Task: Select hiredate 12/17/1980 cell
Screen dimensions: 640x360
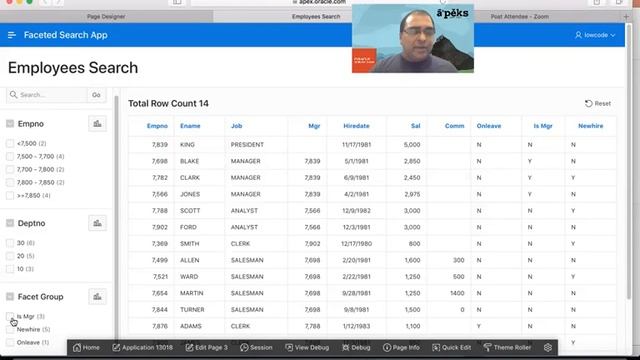Action: [356, 244]
